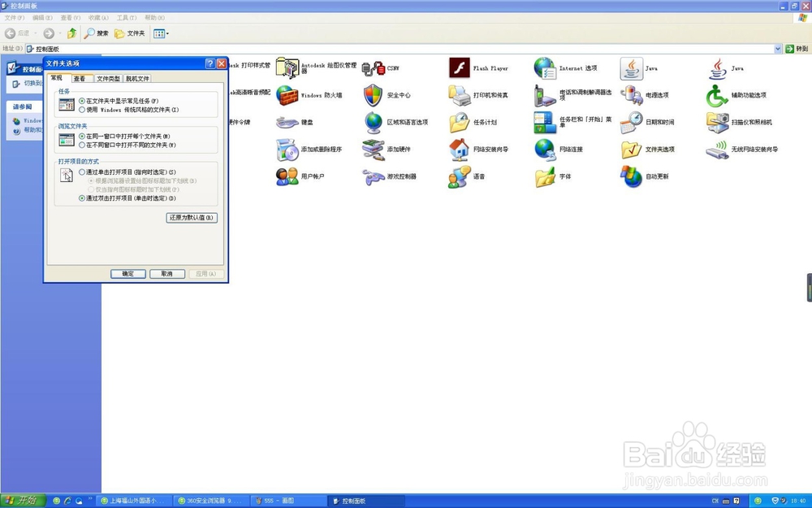
Task: Click 取消 in folder options dialog
Action: [x=166, y=274]
